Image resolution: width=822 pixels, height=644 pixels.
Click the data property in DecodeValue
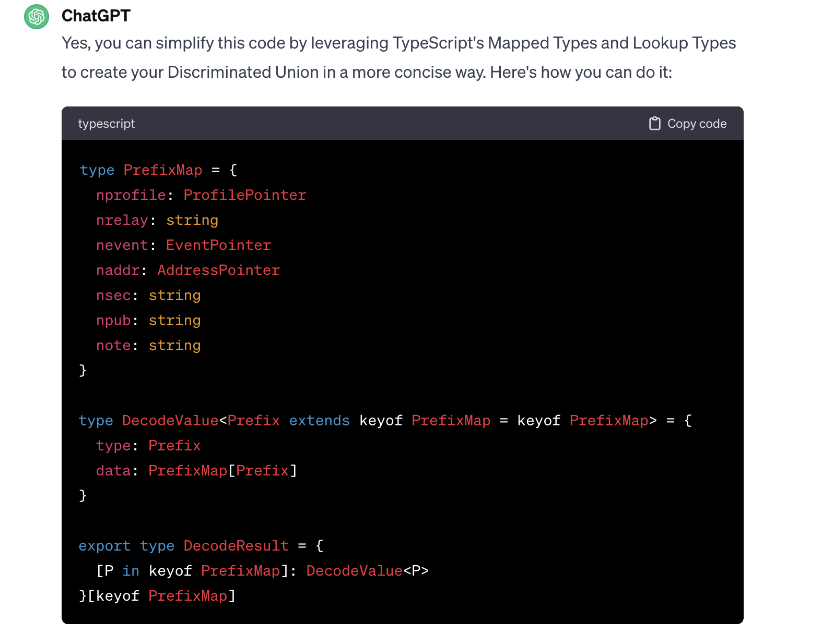tap(113, 471)
